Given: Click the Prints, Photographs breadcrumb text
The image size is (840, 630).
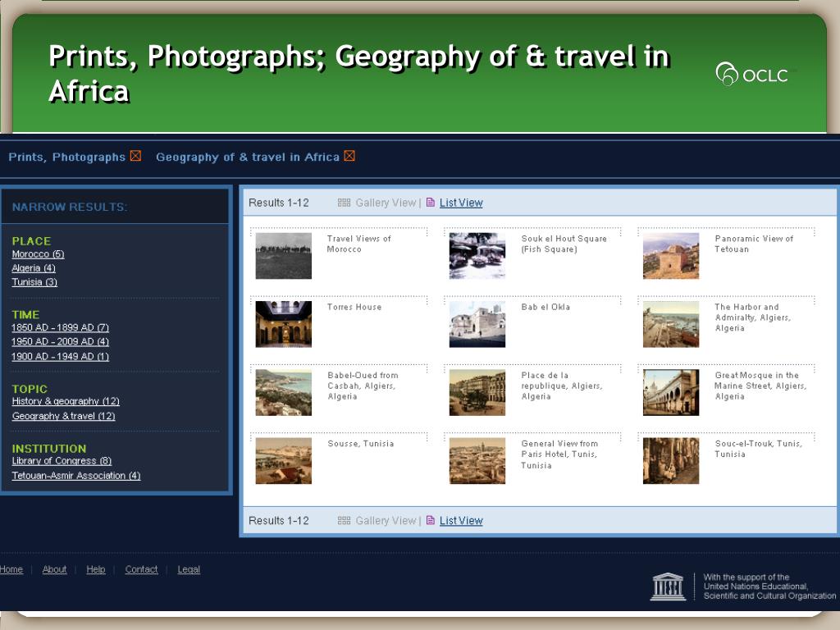Looking at the screenshot, I should [67, 157].
